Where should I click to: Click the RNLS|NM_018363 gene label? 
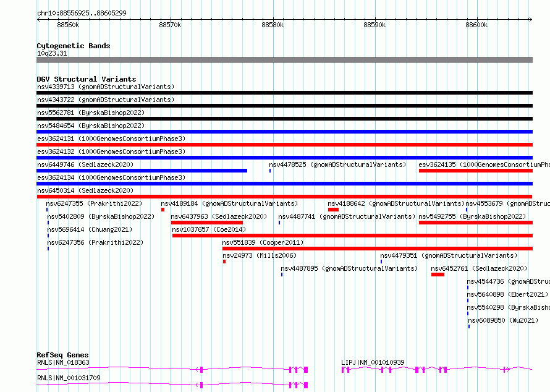pos(64,362)
